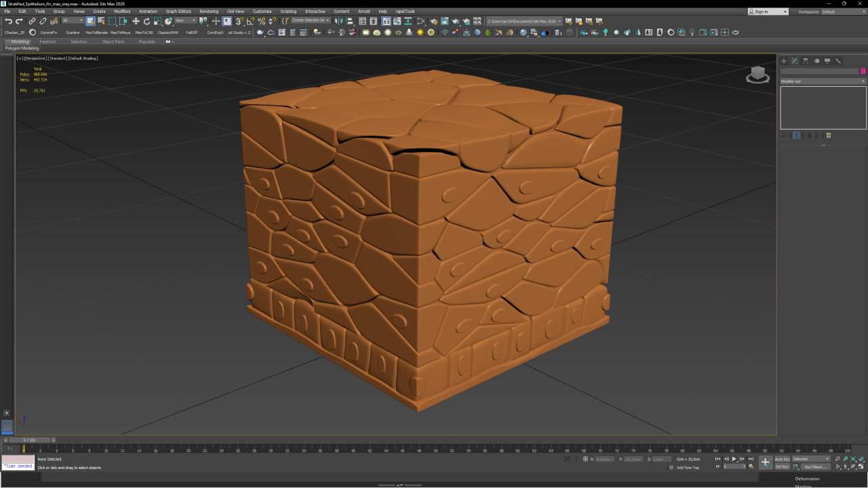This screenshot has height=488, width=868.
Task: Click the Auto Key button
Action: (782, 459)
